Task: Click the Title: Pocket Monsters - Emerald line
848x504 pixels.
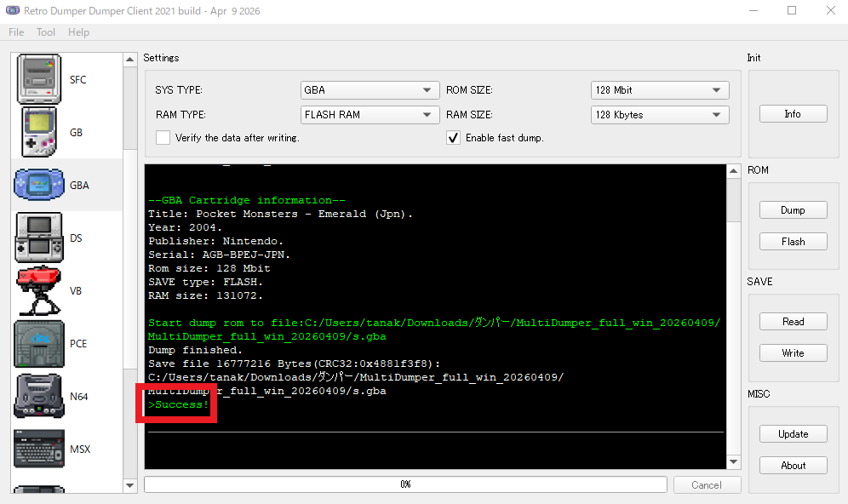Action: pos(280,215)
